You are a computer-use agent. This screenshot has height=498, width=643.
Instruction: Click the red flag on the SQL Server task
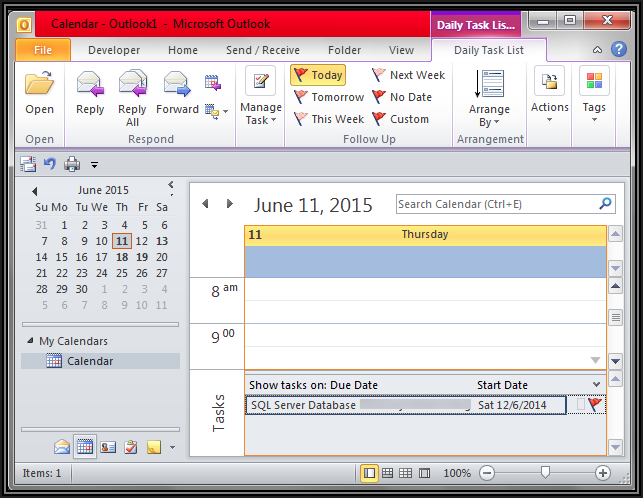[x=595, y=404]
